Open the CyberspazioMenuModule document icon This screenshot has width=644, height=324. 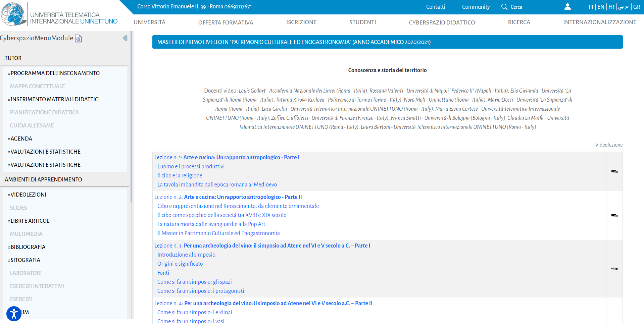click(x=79, y=39)
